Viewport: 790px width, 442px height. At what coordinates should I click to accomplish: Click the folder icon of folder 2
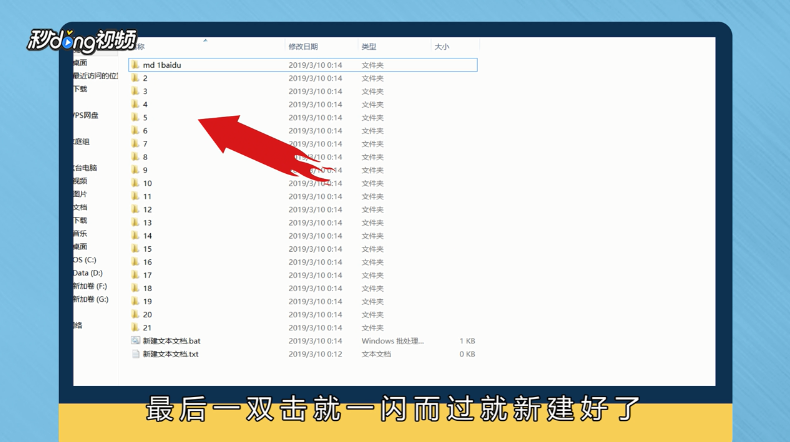coord(135,78)
